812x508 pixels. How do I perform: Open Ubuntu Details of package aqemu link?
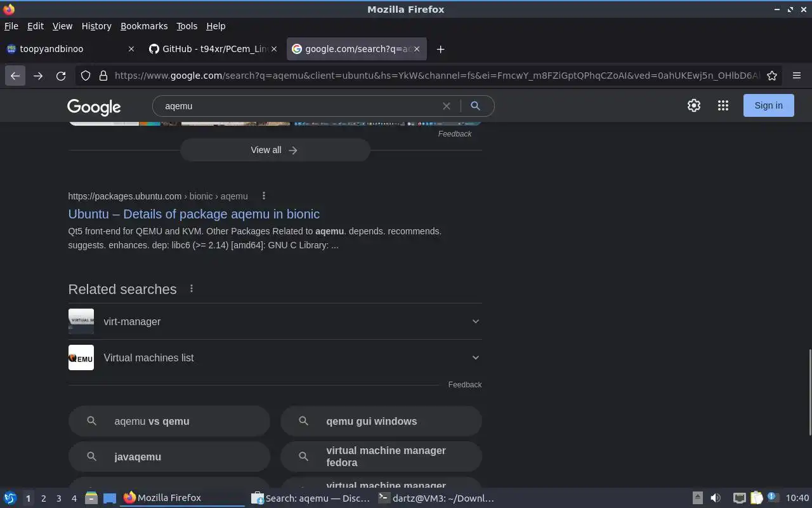pos(194,214)
